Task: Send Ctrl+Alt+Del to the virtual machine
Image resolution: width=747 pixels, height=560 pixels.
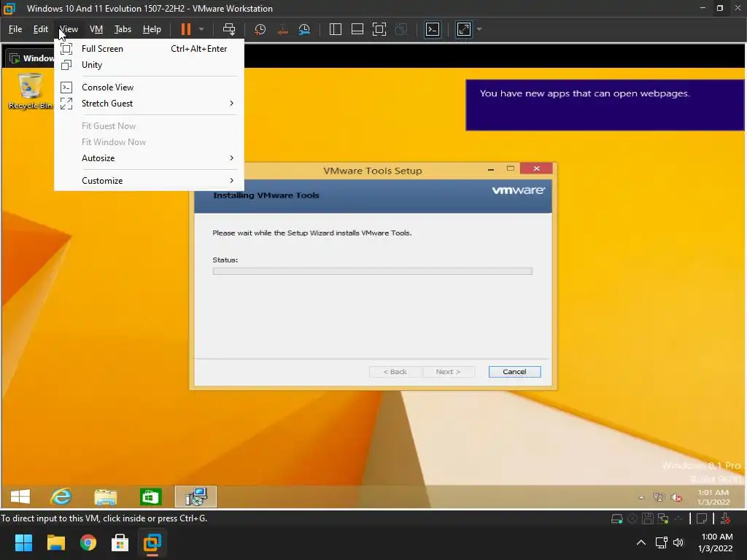Action: click(x=229, y=29)
